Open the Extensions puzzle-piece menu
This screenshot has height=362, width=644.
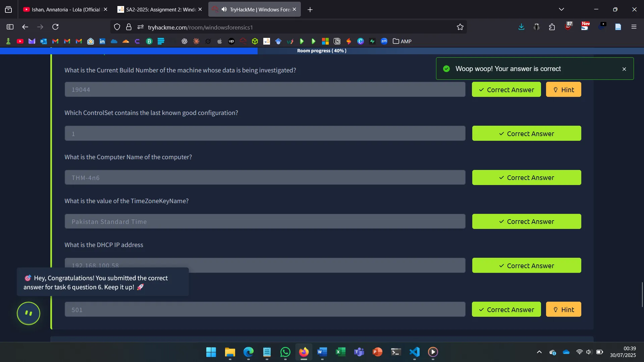click(x=552, y=27)
